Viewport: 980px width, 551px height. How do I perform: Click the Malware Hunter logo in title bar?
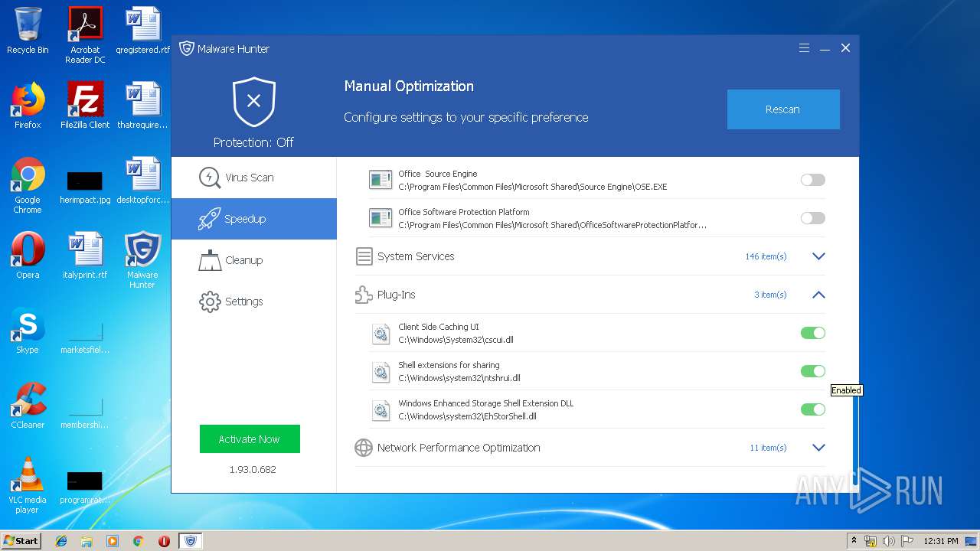click(x=186, y=48)
